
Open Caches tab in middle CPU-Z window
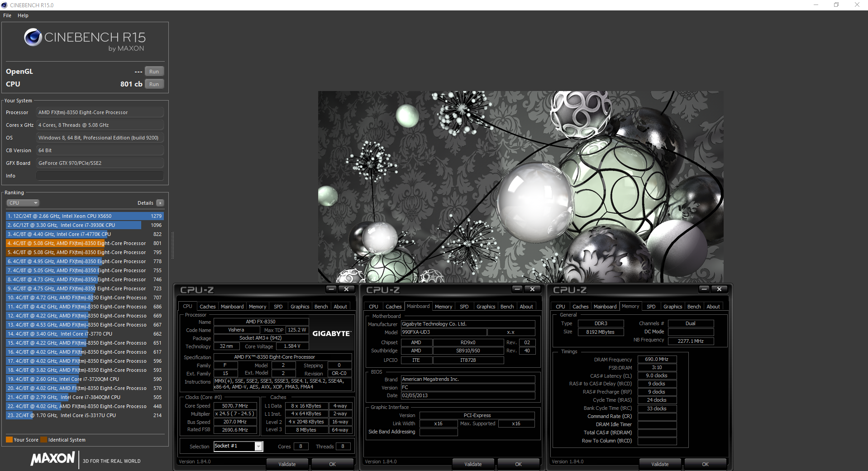[394, 307]
